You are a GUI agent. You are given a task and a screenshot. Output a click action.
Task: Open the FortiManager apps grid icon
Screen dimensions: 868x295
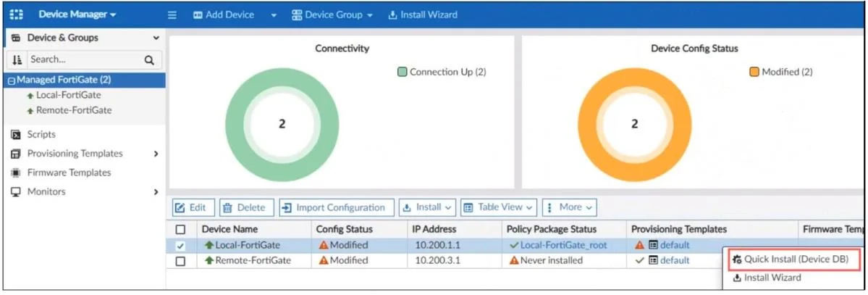click(x=17, y=15)
